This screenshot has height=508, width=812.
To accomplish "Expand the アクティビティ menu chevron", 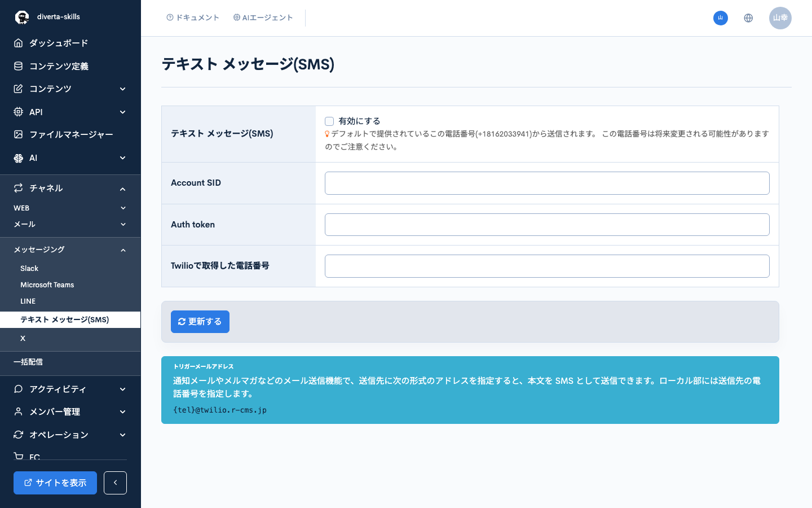I will pyautogui.click(x=123, y=389).
